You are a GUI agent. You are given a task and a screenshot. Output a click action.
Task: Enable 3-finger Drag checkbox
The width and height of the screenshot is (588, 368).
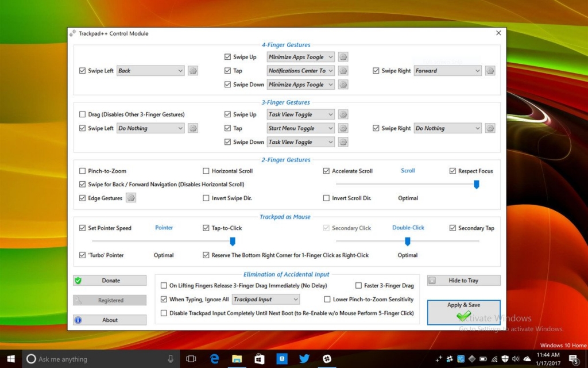pos(82,114)
